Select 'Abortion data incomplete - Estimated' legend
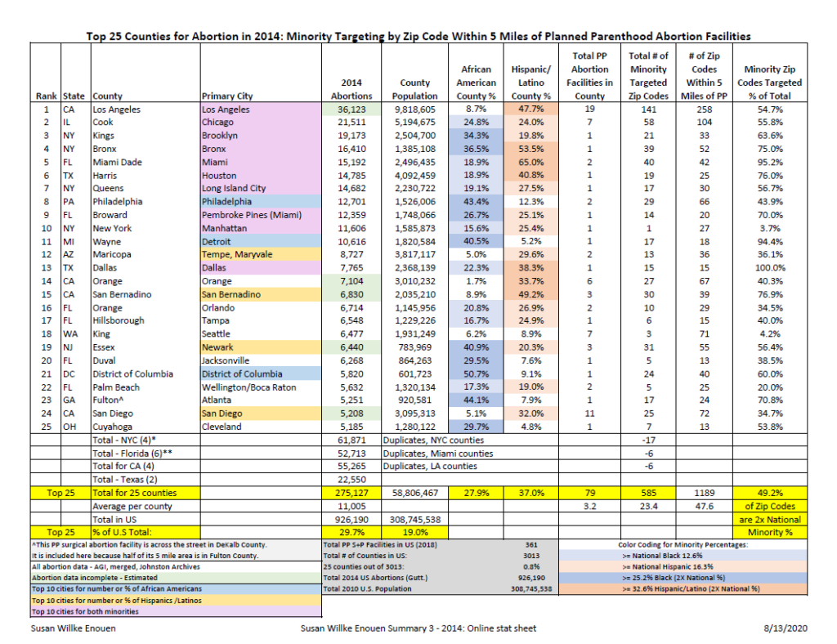Image resolution: width=837 pixels, height=644 pixels. tap(177, 578)
